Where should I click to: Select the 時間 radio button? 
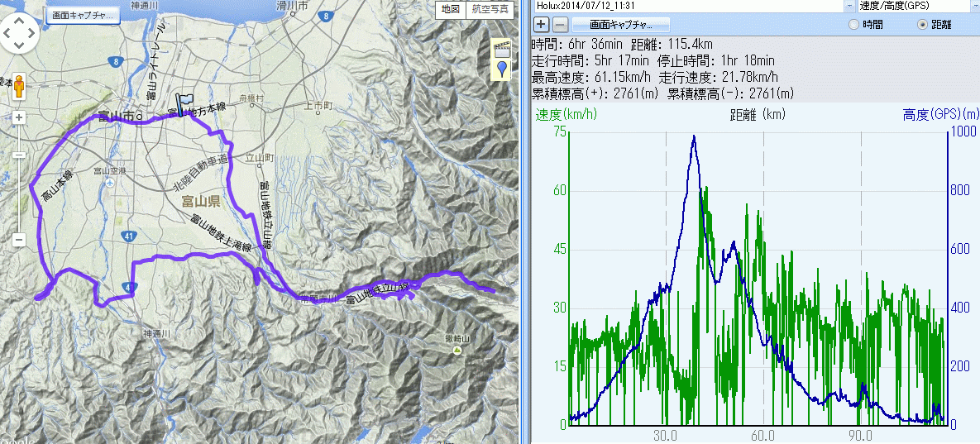click(853, 25)
